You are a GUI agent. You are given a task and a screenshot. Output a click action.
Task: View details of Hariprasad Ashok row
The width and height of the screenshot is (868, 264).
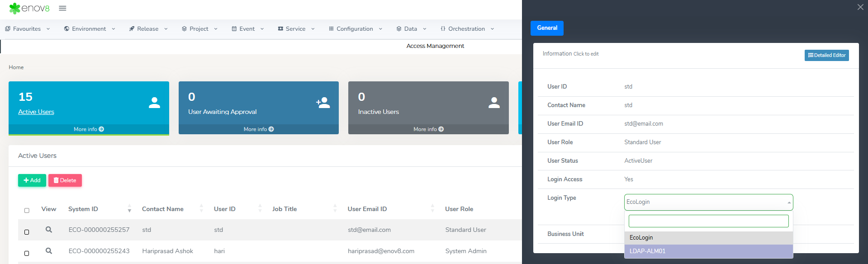pyautogui.click(x=49, y=251)
